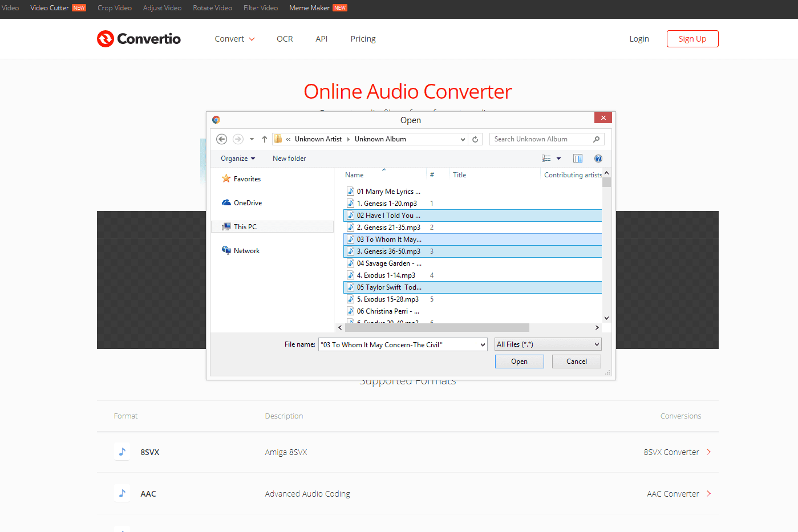Open the All Files type dropdown
The image size is (798, 532).
[x=548, y=344]
